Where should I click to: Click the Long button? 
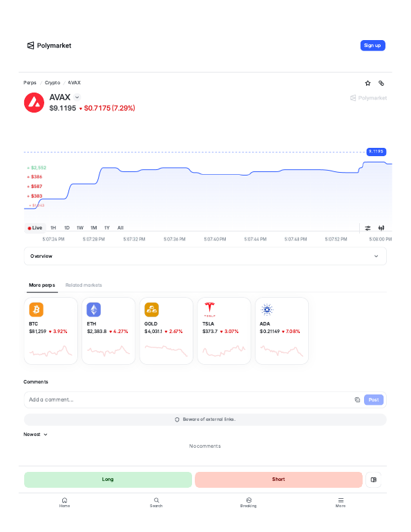108,479
